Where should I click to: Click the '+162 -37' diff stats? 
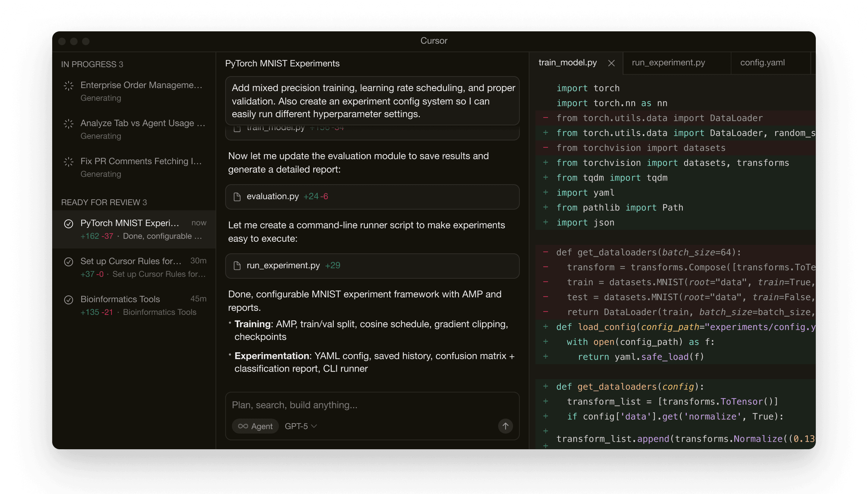(97, 236)
